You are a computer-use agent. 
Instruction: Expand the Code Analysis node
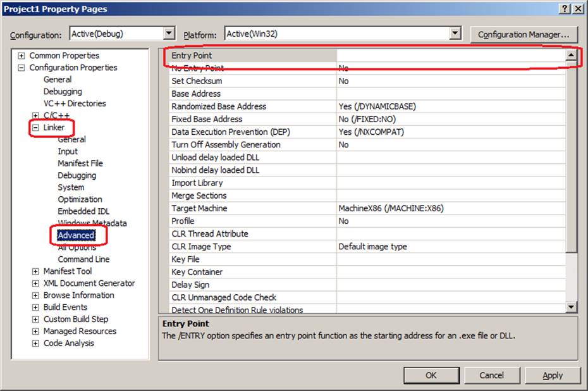pos(35,344)
